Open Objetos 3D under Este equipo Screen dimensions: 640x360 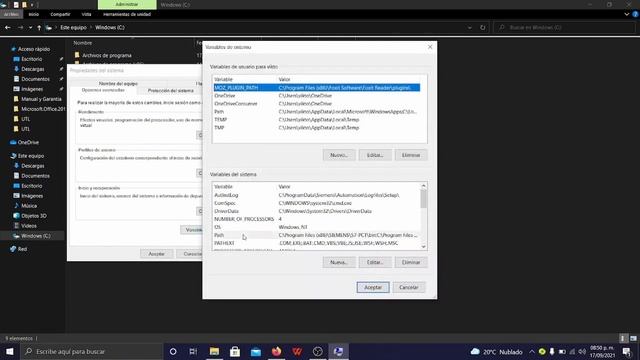[33, 216]
